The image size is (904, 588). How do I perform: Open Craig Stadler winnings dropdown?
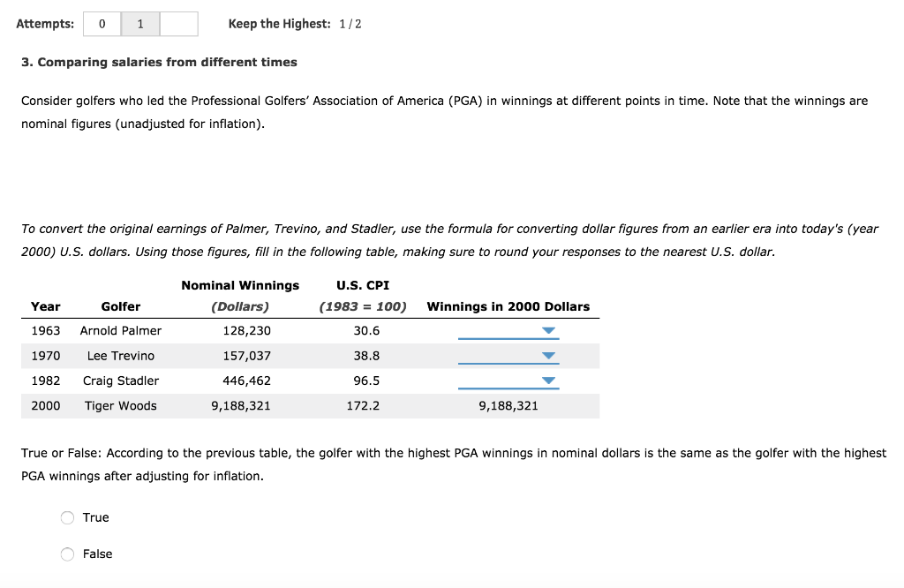point(508,381)
